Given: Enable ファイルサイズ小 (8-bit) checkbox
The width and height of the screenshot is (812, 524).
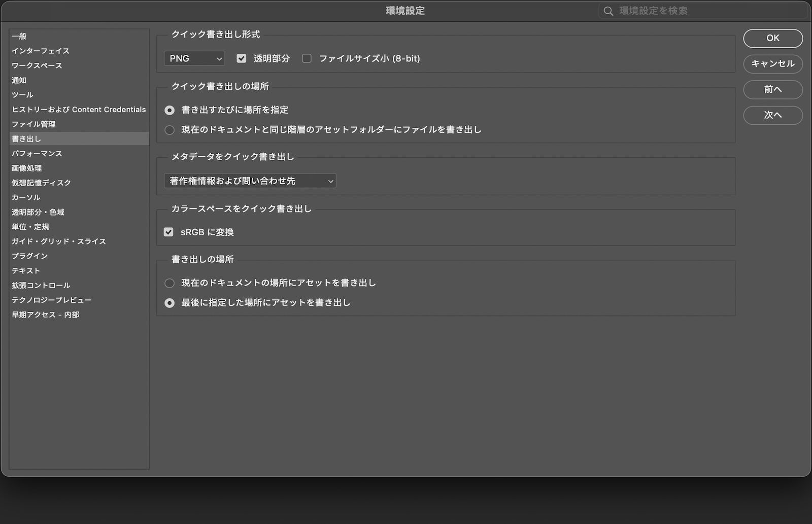Looking at the screenshot, I should [x=307, y=58].
